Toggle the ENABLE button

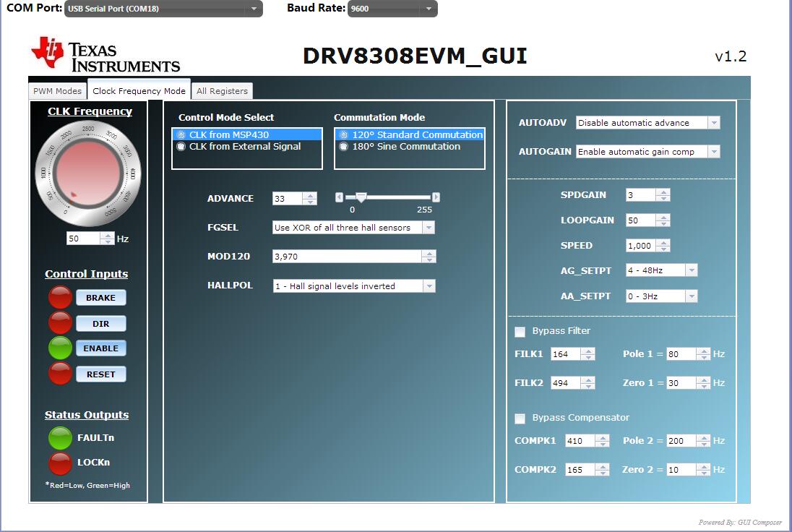[101, 348]
